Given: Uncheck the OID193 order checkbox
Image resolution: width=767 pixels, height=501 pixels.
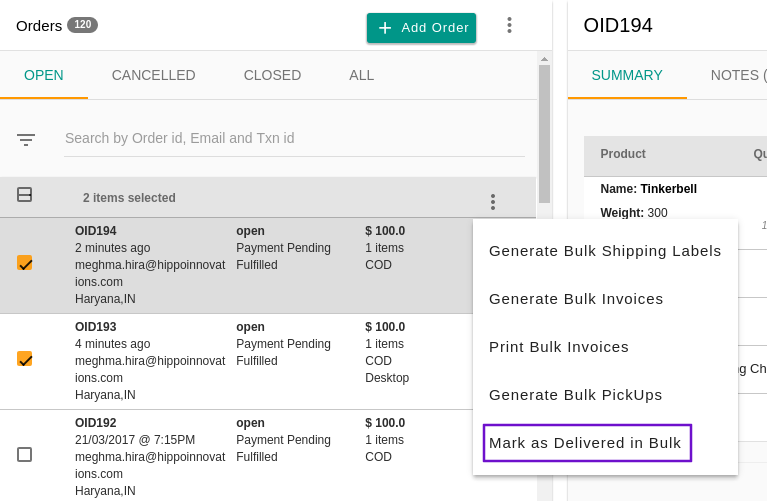Looking at the screenshot, I should 24,359.
